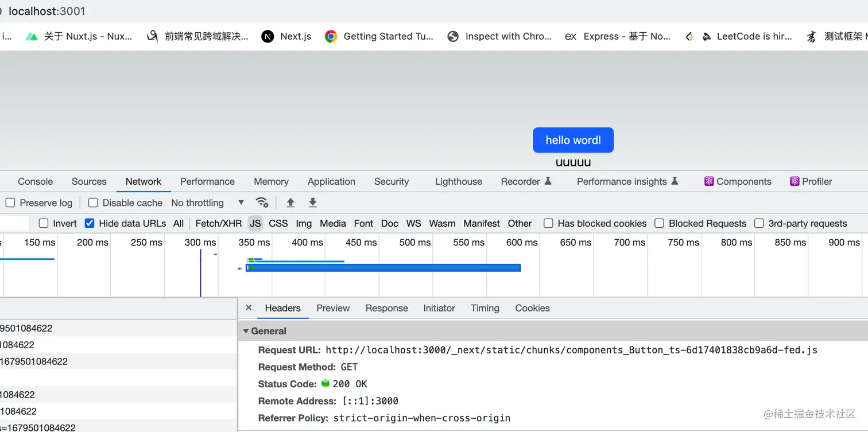868x432 pixels.
Task: Open the Memory tab
Action: (271, 181)
